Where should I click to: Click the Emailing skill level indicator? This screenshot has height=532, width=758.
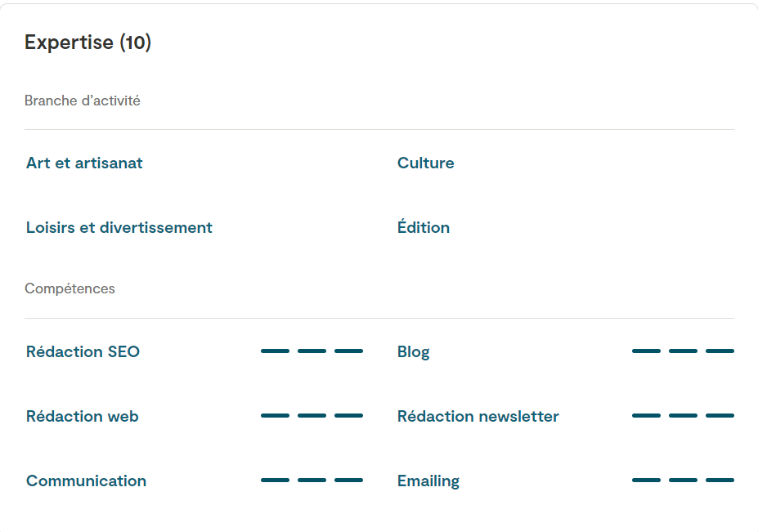(683, 481)
